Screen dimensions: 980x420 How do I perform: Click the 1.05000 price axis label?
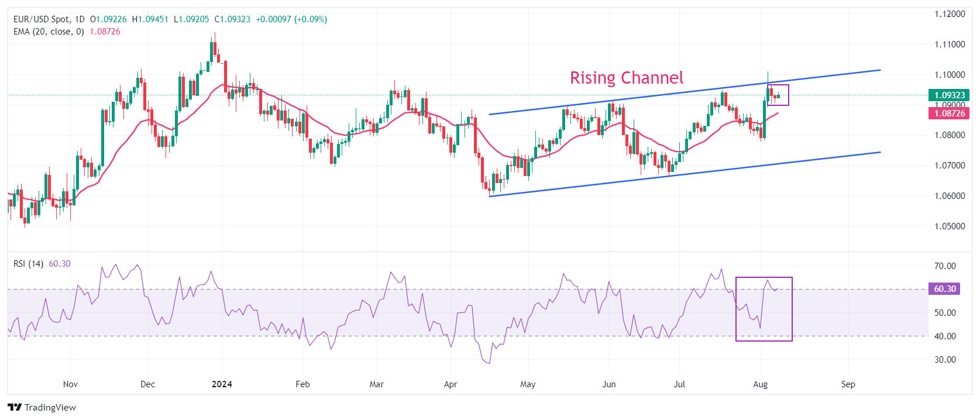(x=949, y=226)
